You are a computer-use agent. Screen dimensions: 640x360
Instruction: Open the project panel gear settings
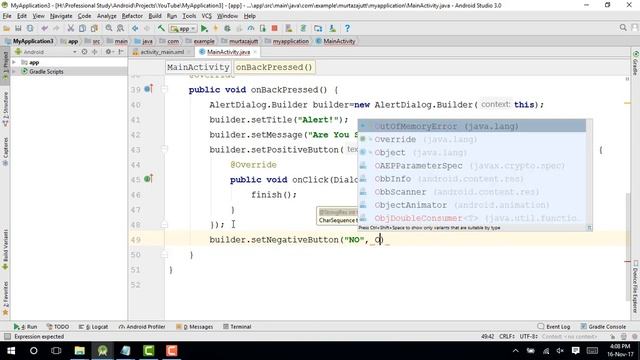(x=108, y=52)
